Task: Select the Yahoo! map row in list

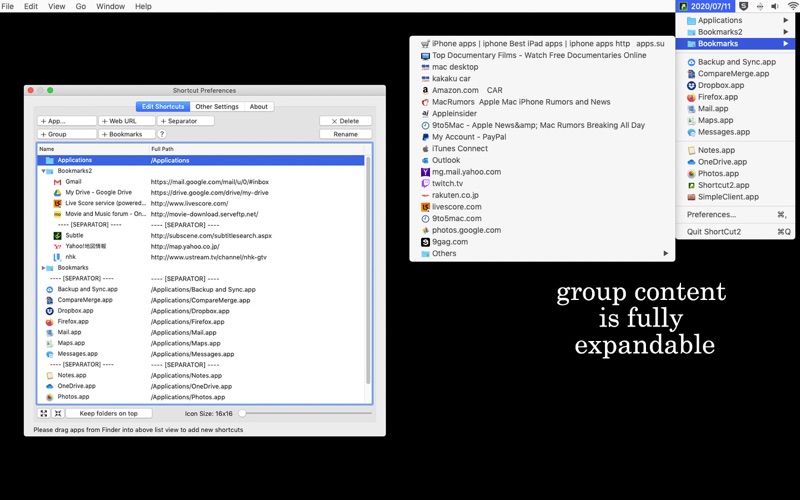Action: click(201, 246)
